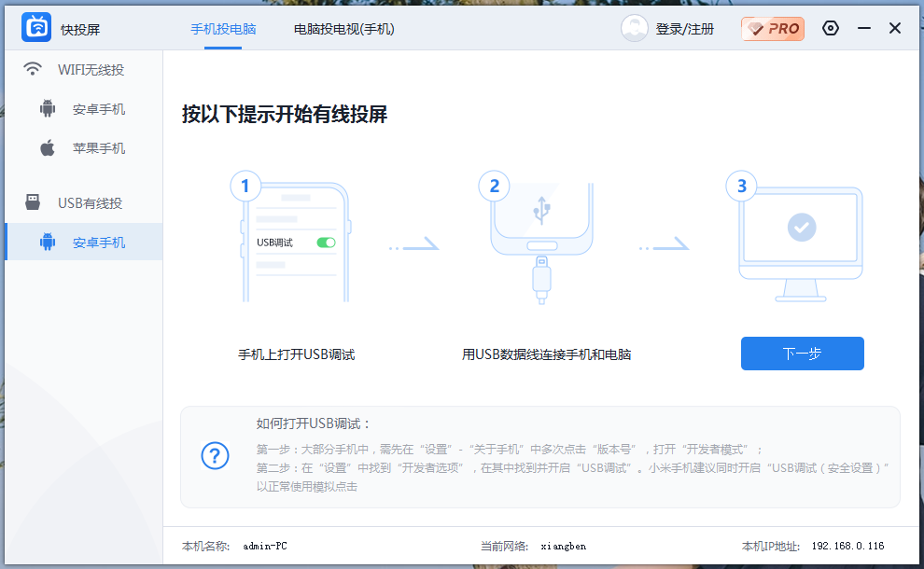Click the Apple icon for 苹果手机
The width and height of the screenshot is (924, 569).
[x=48, y=147]
